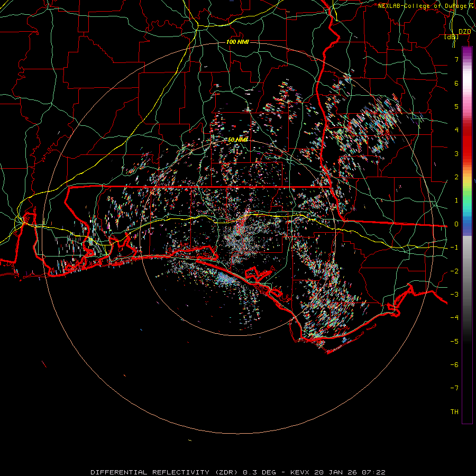476x476 pixels.
Task: Click the positive 3 scale value
Action: click(456, 153)
